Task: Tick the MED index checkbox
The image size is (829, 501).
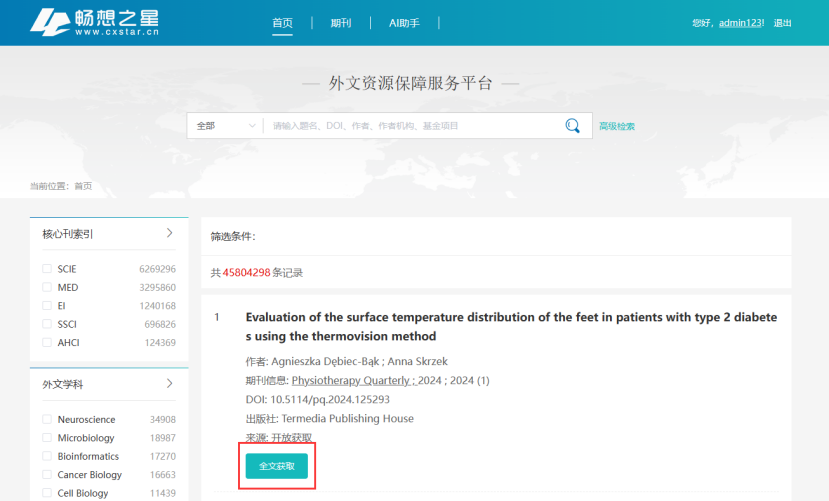Action: (x=47, y=287)
